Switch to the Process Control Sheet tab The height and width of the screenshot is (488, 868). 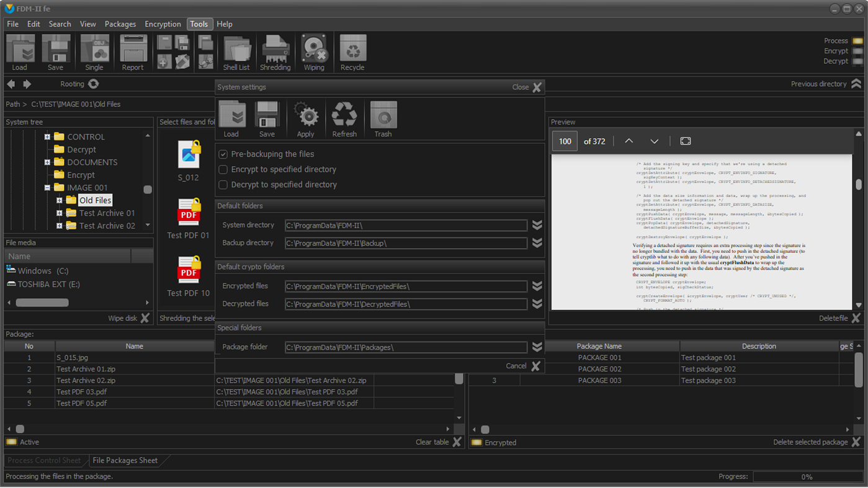click(x=44, y=461)
